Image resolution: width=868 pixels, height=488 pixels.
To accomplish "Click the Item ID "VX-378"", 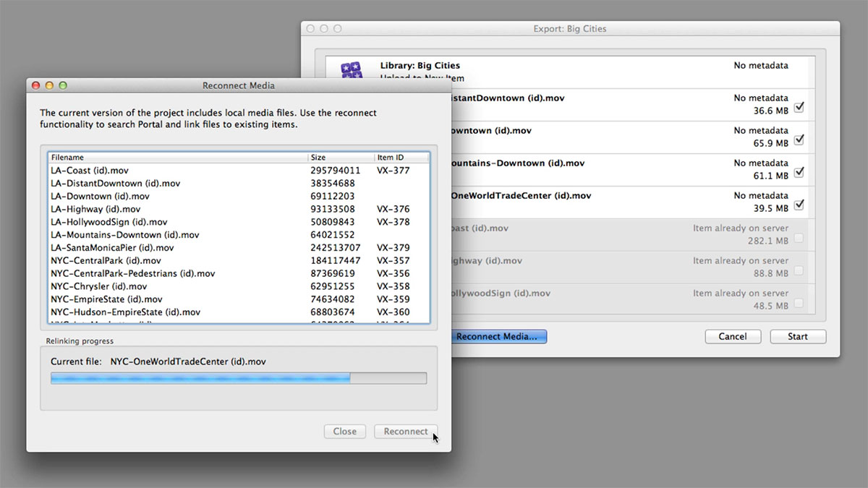I will pos(393,222).
